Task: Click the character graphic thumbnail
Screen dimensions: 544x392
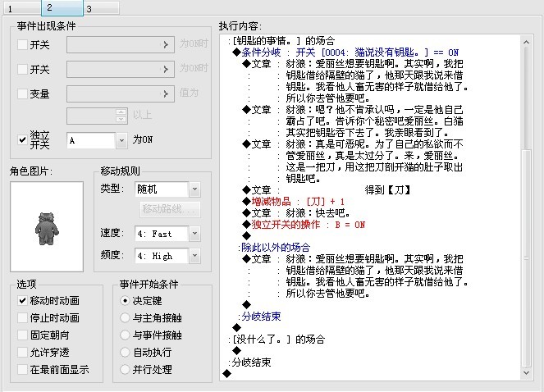Action: tap(47, 226)
